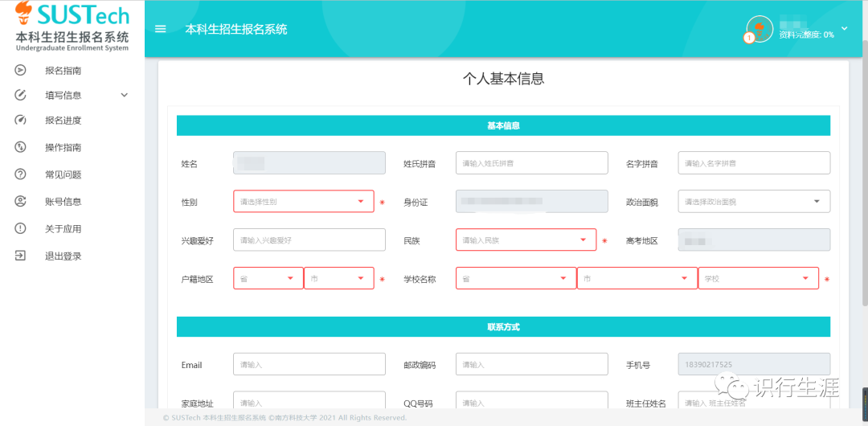Expand the 填写信息 submenu chevron

point(124,96)
